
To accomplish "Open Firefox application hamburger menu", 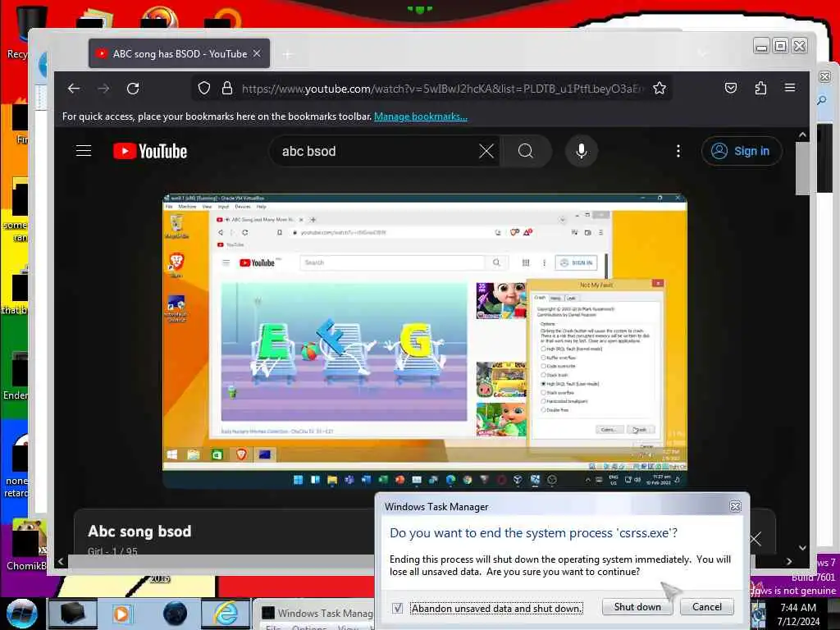I will click(x=790, y=88).
